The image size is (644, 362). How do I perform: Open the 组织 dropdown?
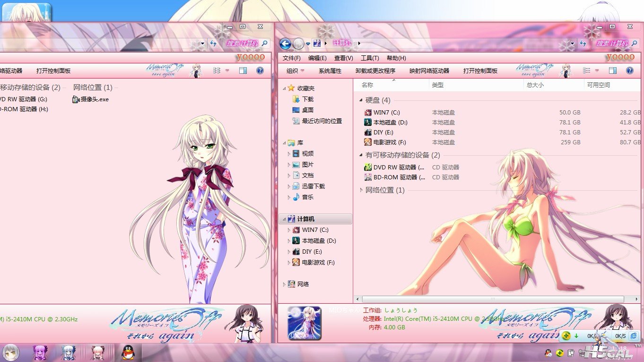[x=296, y=71]
